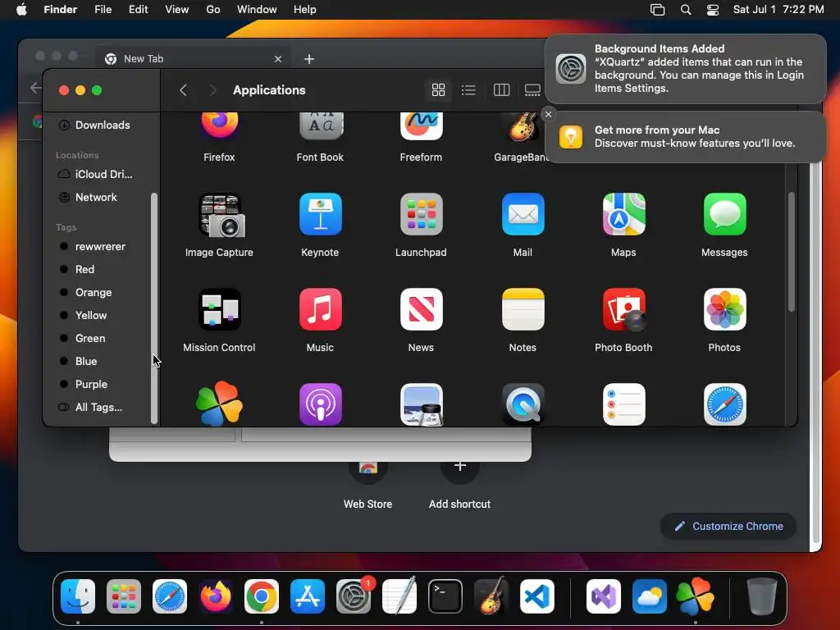Open the Background Items Added notification
This screenshot has width=840, height=630.
pos(685,69)
